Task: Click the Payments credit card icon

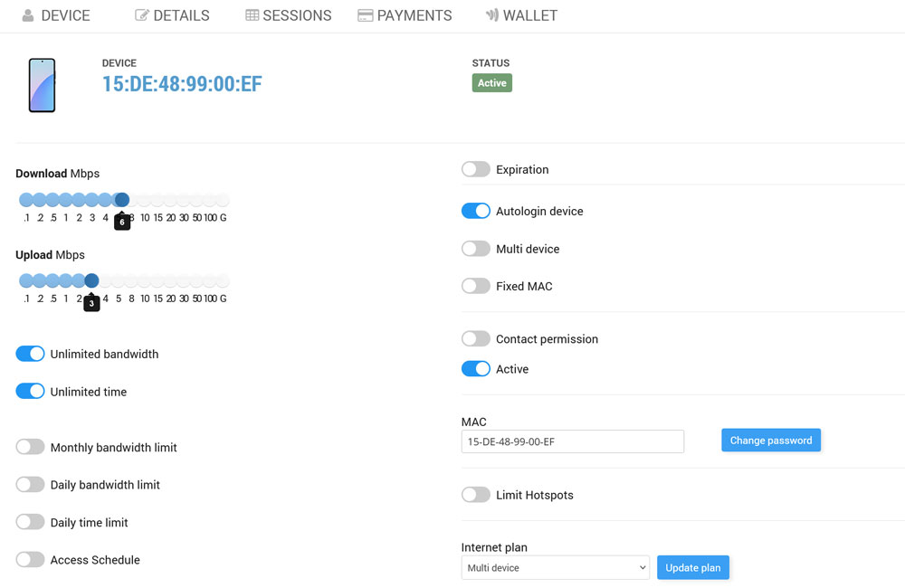Action: pos(366,15)
